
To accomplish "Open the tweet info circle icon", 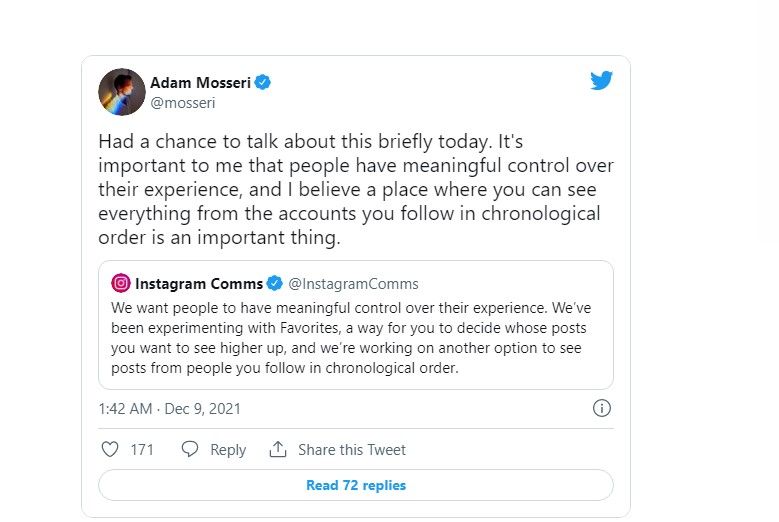I will pyautogui.click(x=602, y=408).
